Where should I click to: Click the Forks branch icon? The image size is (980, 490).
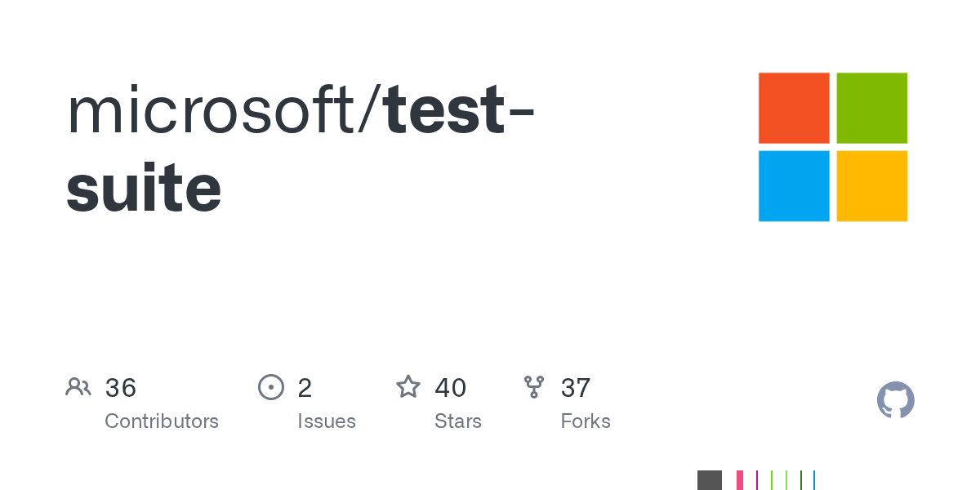point(534,387)
